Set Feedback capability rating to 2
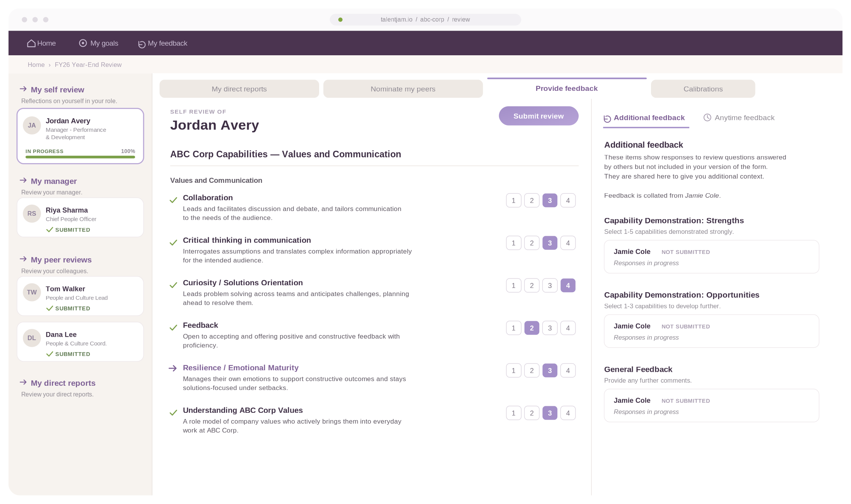The width and height of the screenshot is (851, 504). click(532, 328)
